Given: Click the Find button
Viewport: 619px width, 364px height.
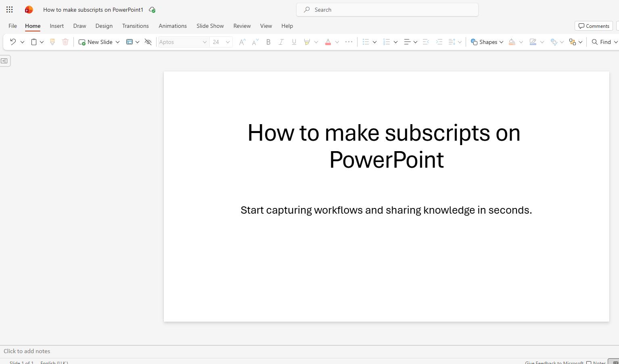Looking at the screenshot, I should click(601, 42).
